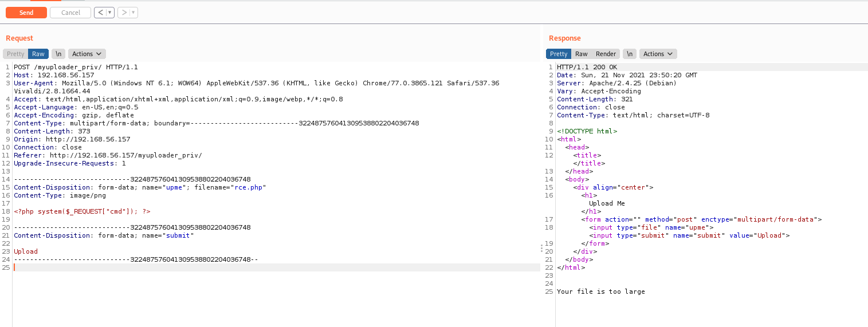Click the Referer header line
The image size is (868, 327).
[108, 155]
